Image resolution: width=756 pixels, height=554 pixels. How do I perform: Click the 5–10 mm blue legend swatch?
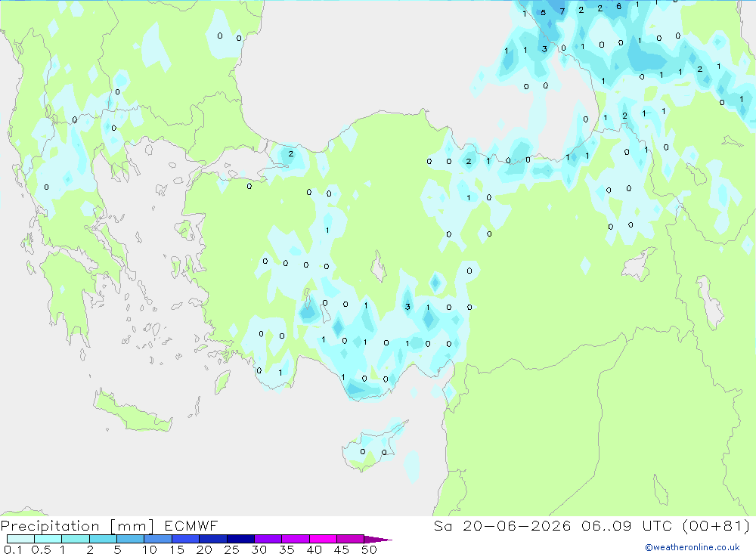point(131,539)
